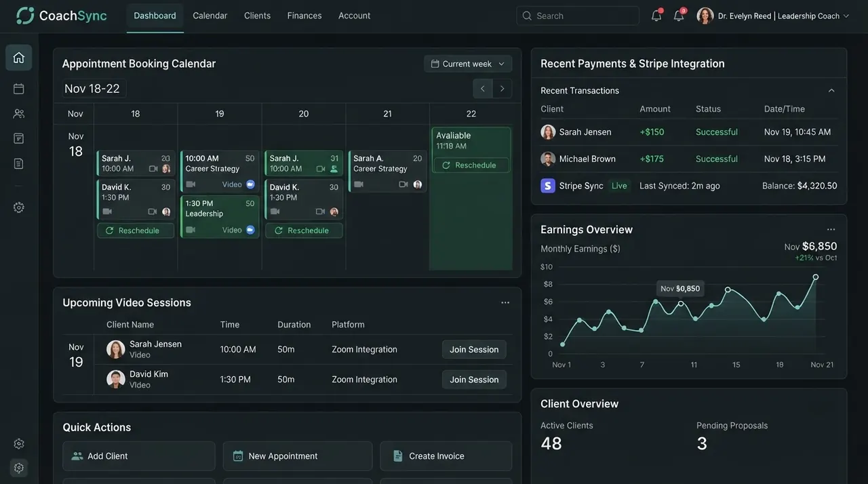Click the bell icon next to the search box

click(x=656, y=16)
